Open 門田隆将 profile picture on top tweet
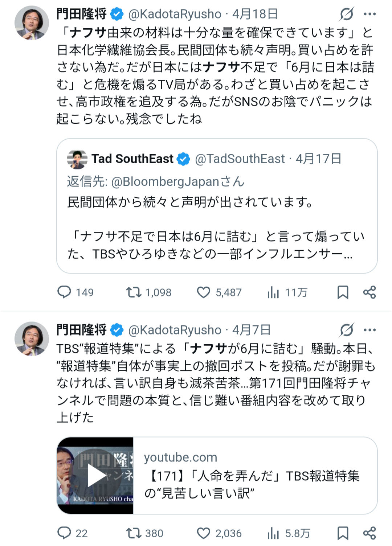This screenshot has width=392, height=546. pyautogui.click(x=32, y=22)
